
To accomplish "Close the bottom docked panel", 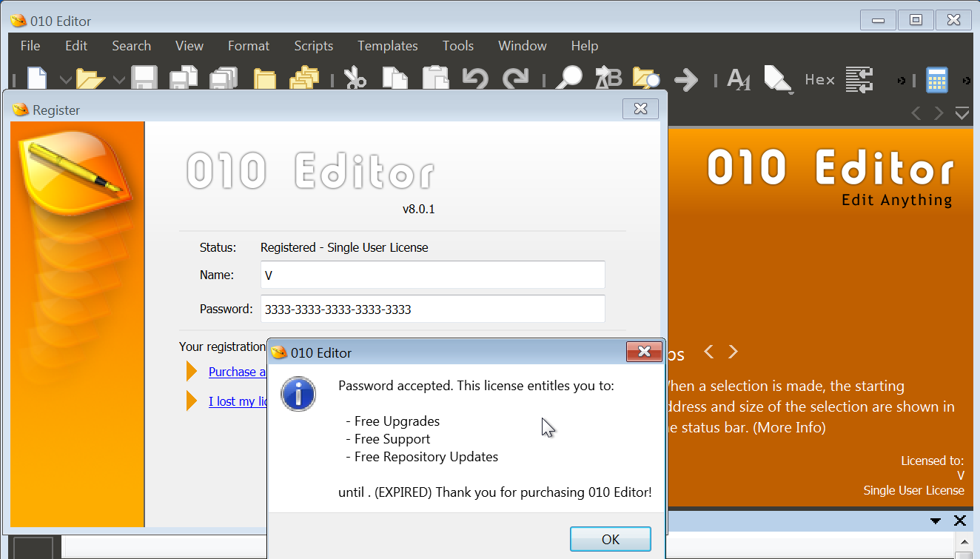I will (x=960, y=520).
